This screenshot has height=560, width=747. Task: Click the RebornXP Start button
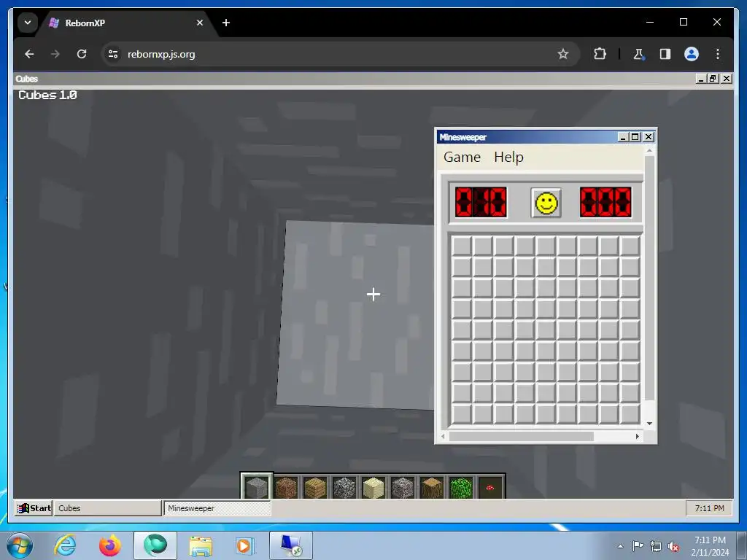[x=34, y=508]
